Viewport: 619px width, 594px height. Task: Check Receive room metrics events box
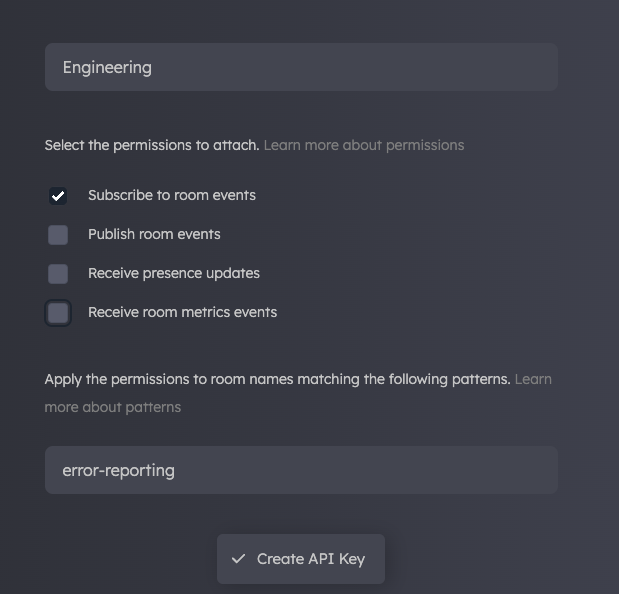58,313
